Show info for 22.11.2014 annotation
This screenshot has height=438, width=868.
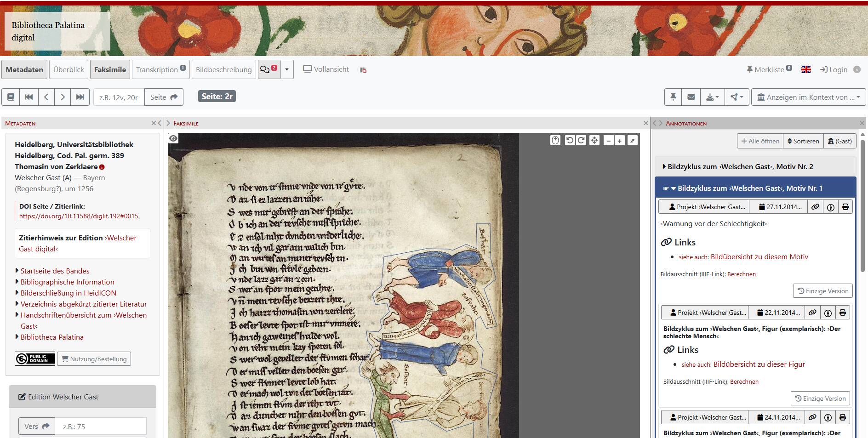click(x=828, y=313)
